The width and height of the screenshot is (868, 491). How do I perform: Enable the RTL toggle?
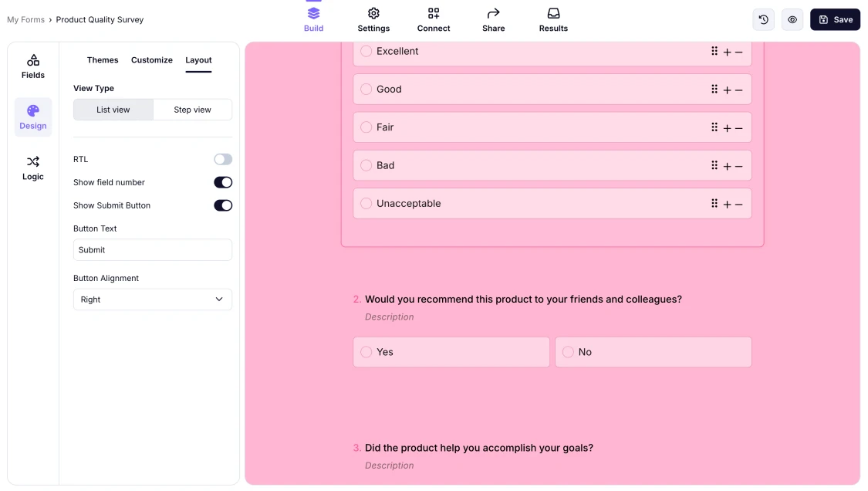(x=223, y=160)
